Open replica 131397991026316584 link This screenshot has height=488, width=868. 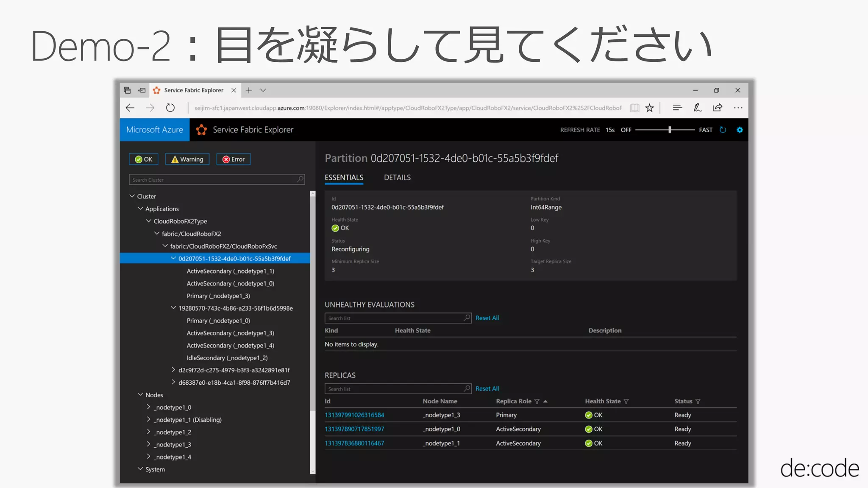coord(354,415)
